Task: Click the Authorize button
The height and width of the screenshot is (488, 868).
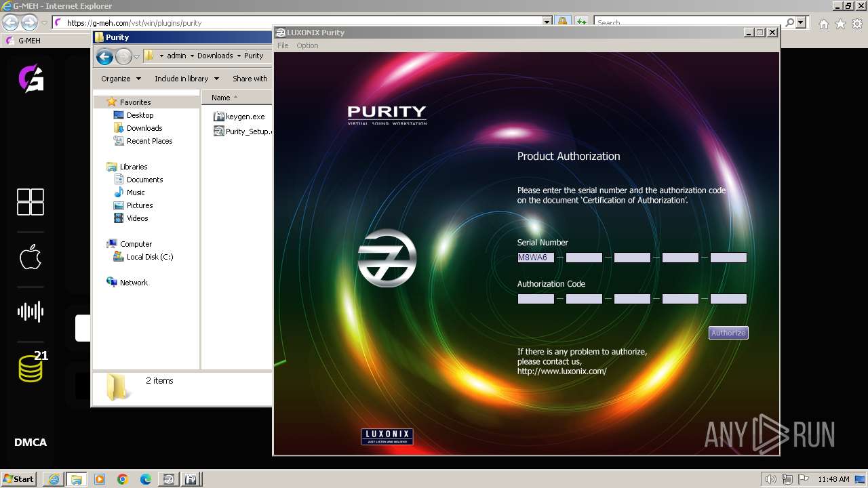Action: (728, 333)
